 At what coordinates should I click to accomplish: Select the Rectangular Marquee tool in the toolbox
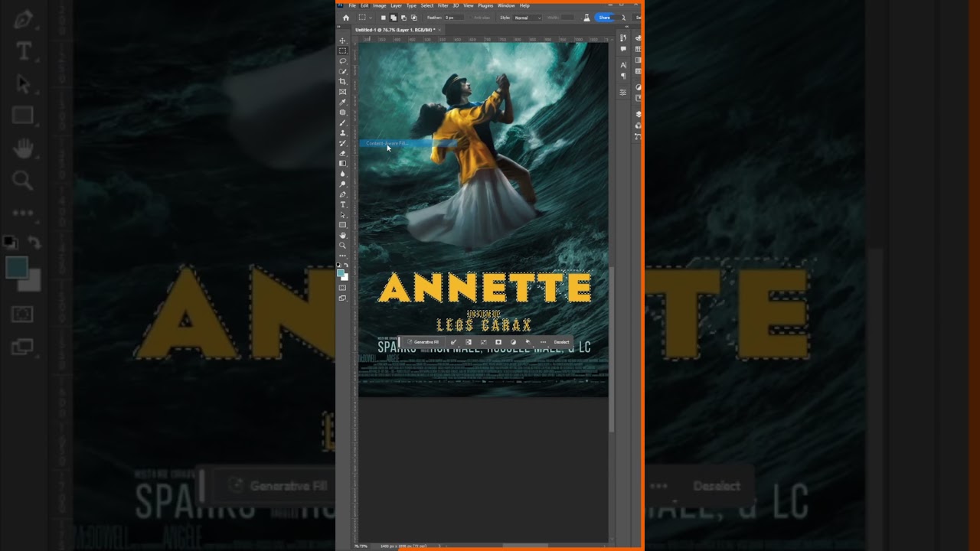[342, 51]
